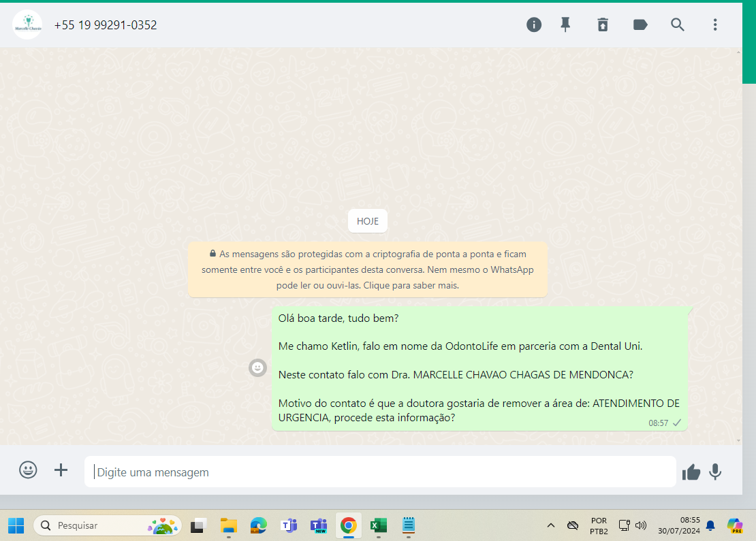Image resolution: width=756 pixels, height=541 pixels.
Task: Click the contact profile picture
Action: point(27,24)
